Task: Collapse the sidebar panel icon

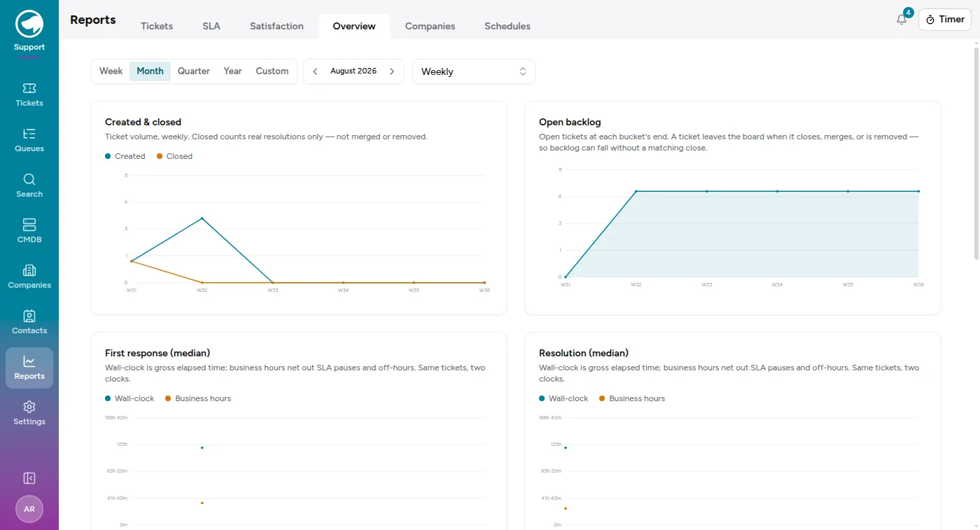Action: pyautogui.click(x=29, y=478)
